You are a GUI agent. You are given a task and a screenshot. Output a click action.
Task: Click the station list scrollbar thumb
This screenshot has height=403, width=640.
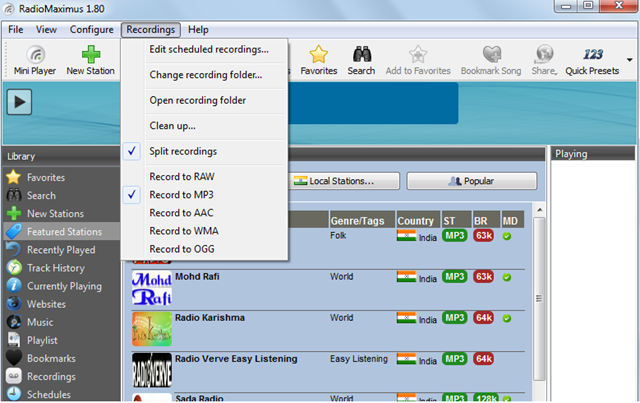click(x=539, y=298)
